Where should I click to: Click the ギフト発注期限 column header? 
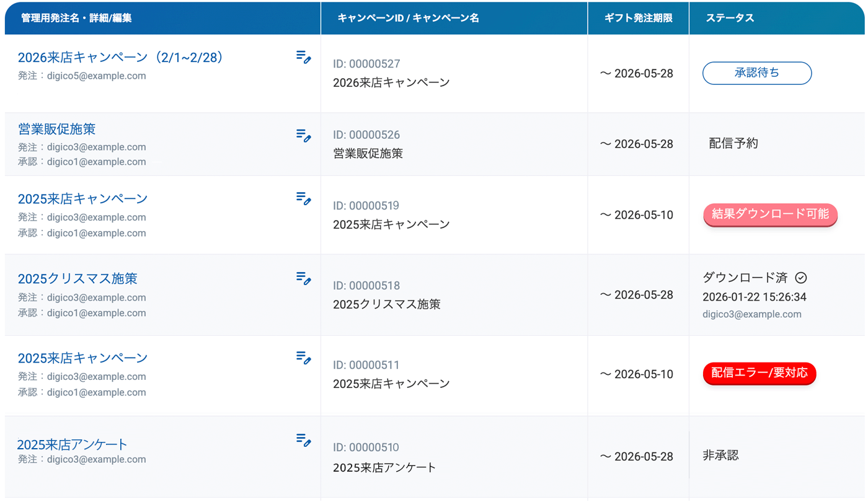[x=638, y=19]
